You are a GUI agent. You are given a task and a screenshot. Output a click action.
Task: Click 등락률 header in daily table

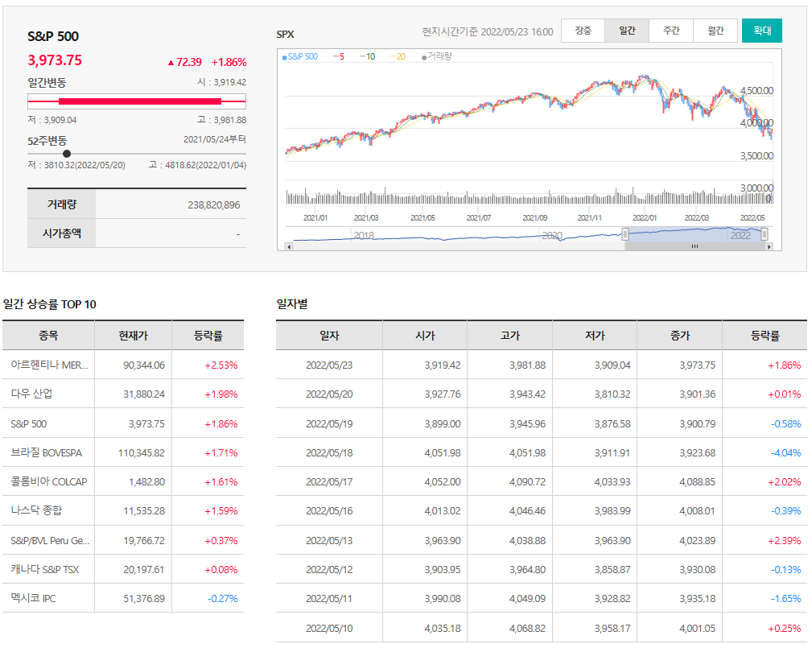coord(765,336)
